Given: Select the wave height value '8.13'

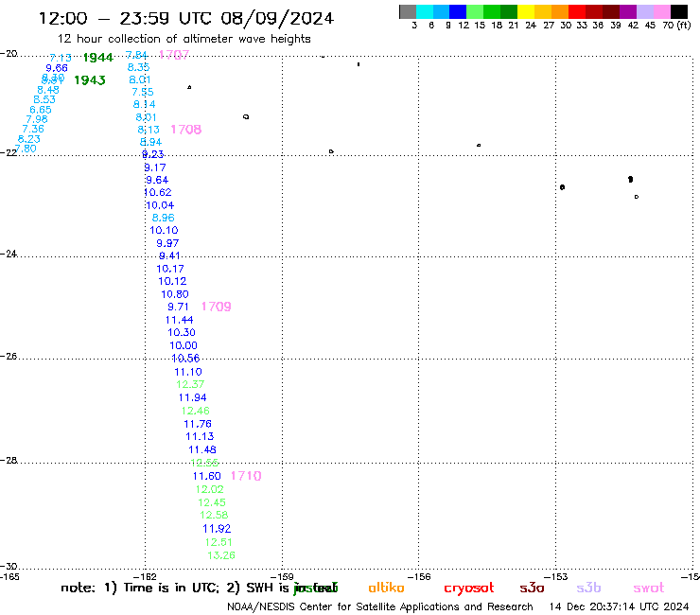Looking at the screenshot, I should [149, 130].
